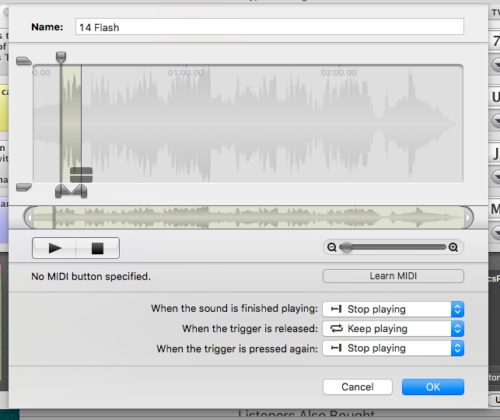Click the zoom slider knob
The width and height of the screenshot is (500, 420).
[347, 247]
